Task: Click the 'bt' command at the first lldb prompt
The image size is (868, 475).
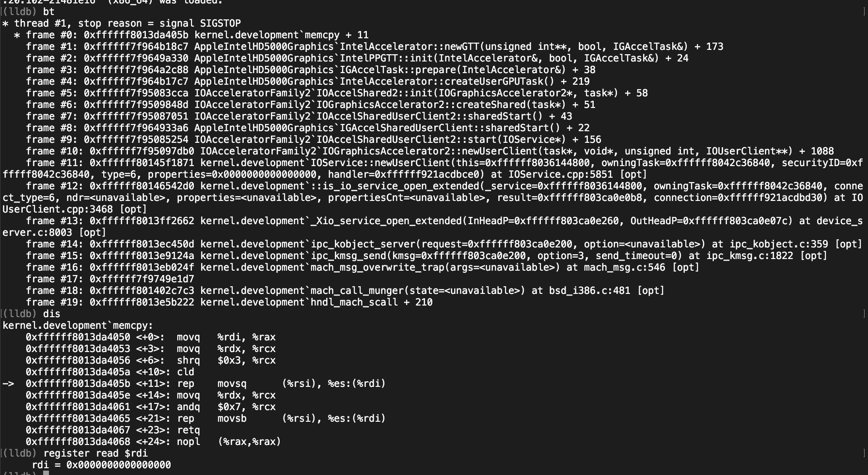Action: 49,12
